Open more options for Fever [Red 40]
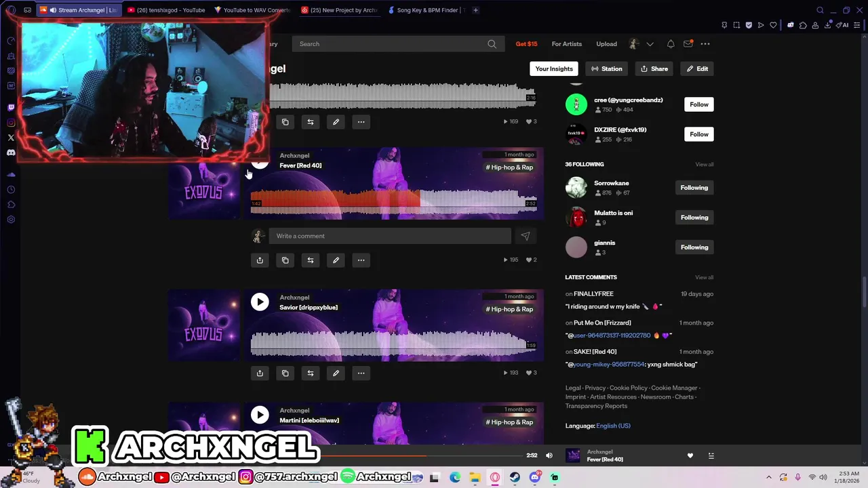 [x=361, y=260]
